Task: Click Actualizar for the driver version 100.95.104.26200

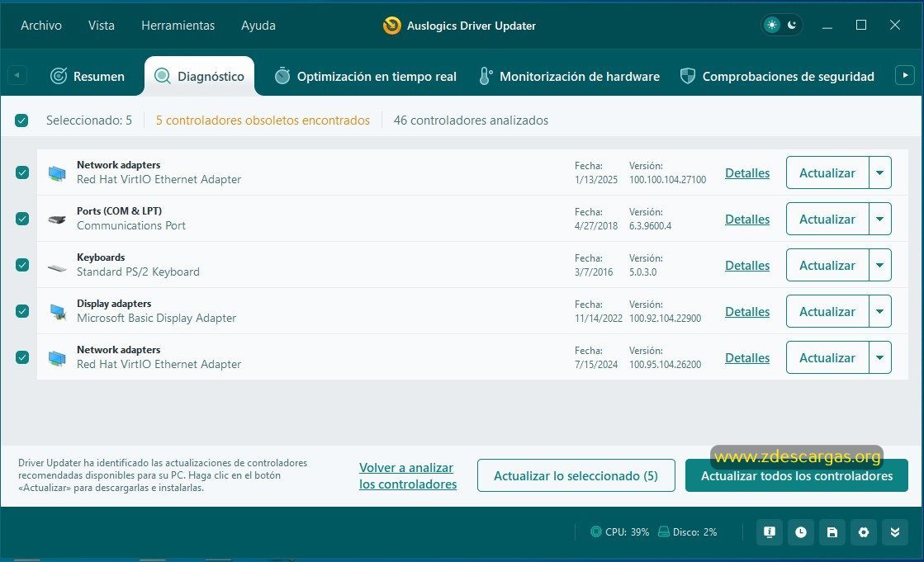Action: click(827, 357)
